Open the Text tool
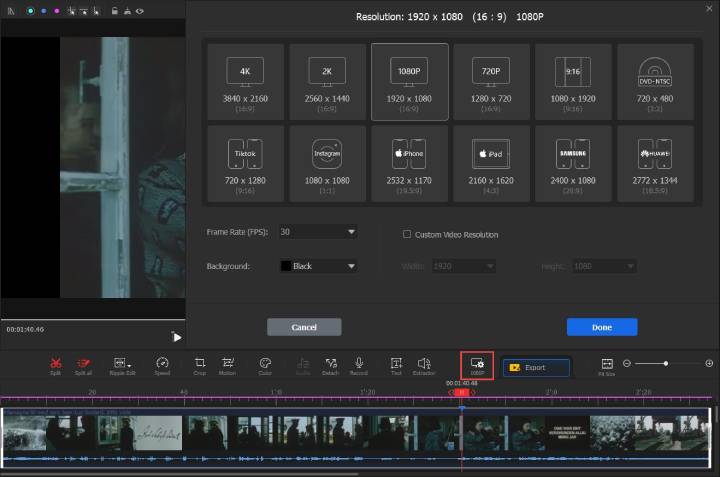The height and width of the screenshot is (477, 720). 396,364
